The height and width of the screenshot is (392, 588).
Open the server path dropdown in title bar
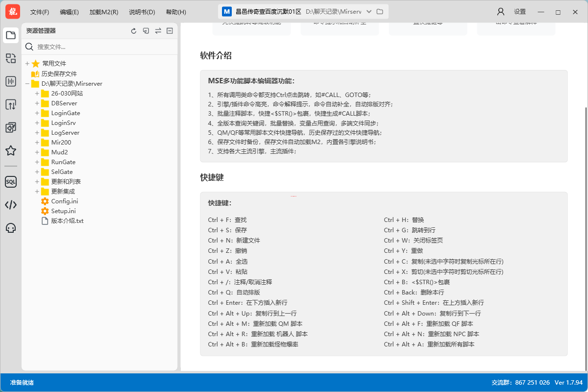[x=368, y=11]
